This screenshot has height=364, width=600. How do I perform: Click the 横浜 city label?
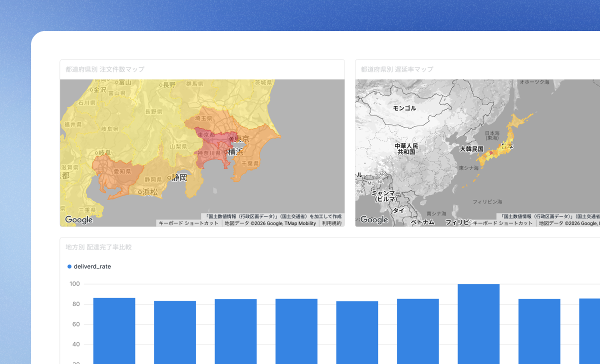[235, 152]
